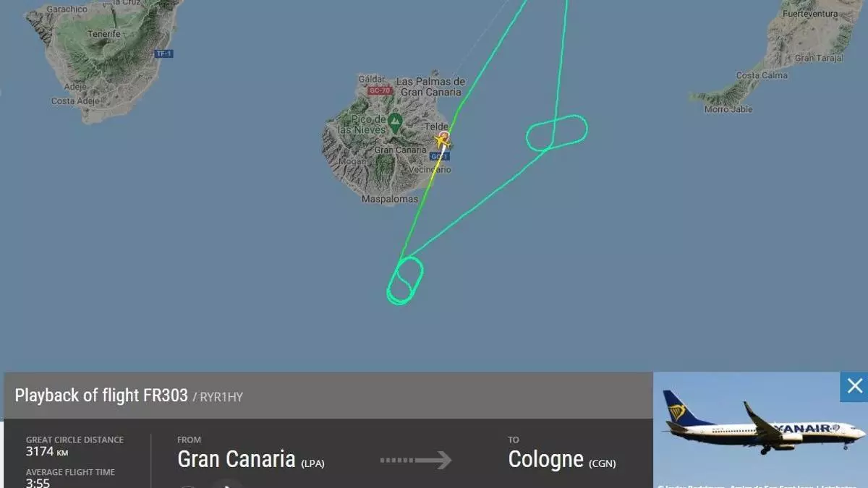
Task: Click the GC-1 road shield below the airport
Action: tap(440, 156)
